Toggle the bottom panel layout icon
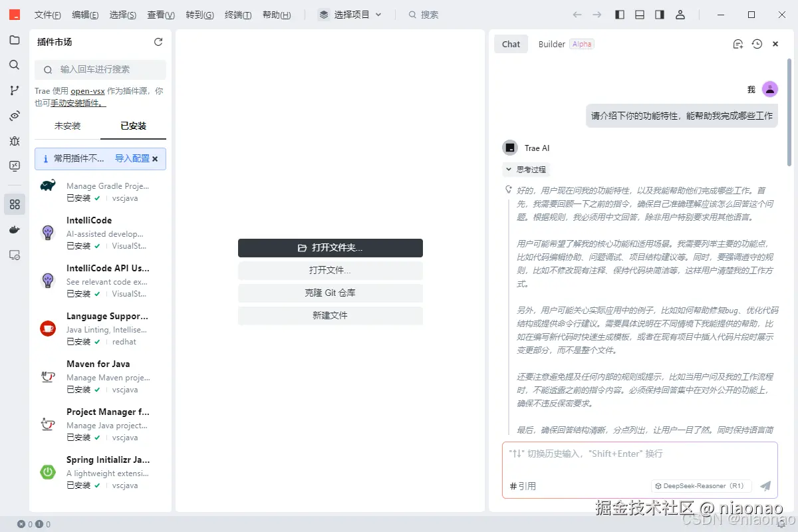This screenshot has width=798, height=532. tap(639, 14)
